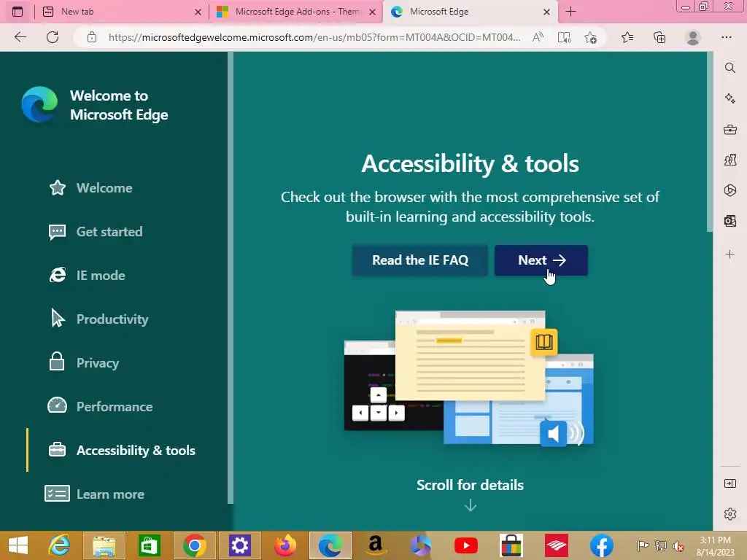747x560 pixels.
Task: Click the muted volume tray icon
Action: click(x=678, y=546)
